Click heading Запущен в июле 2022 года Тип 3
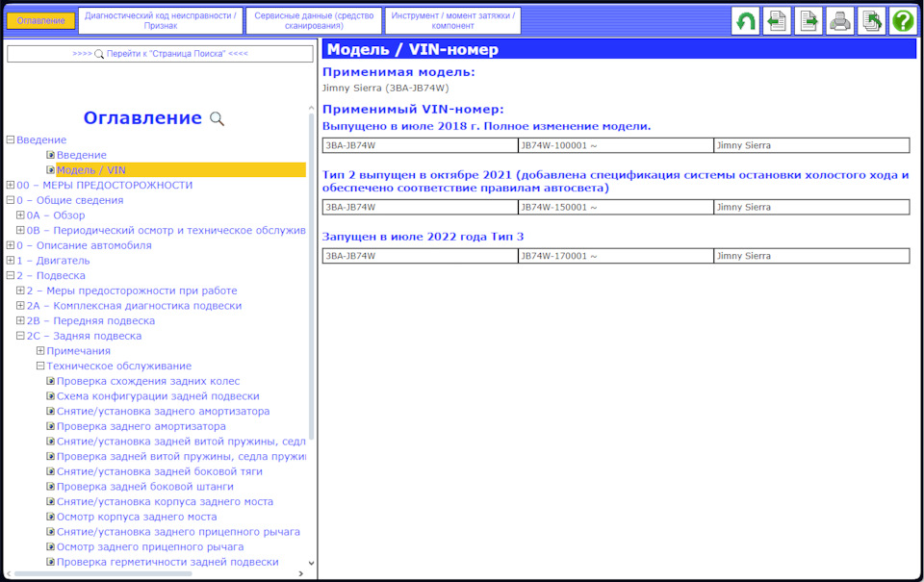Screen dimensions: 924x582 click(x=423, y=237)
